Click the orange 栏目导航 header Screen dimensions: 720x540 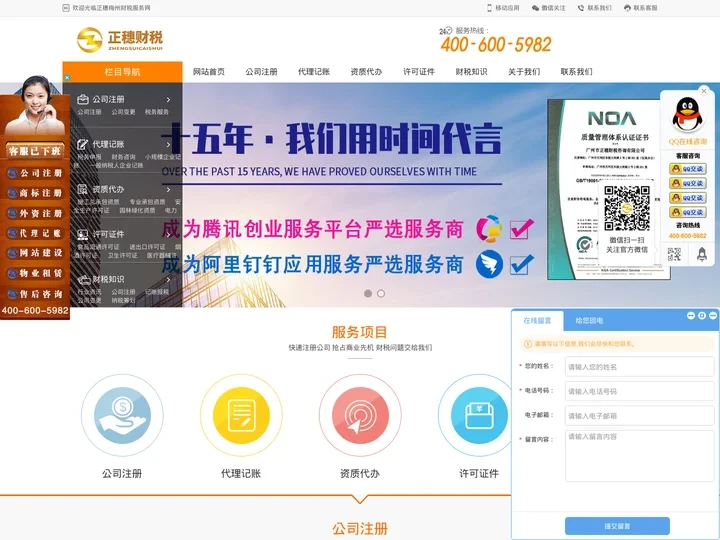(122, 72)
